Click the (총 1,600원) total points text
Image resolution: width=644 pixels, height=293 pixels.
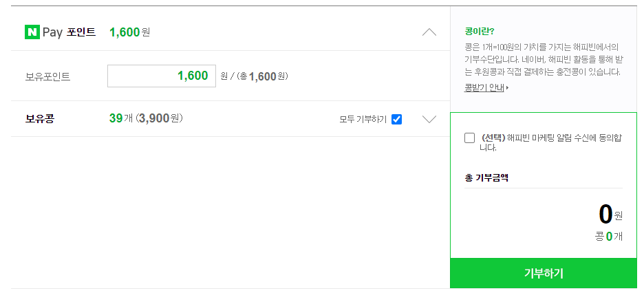click(x=262, y=76)
